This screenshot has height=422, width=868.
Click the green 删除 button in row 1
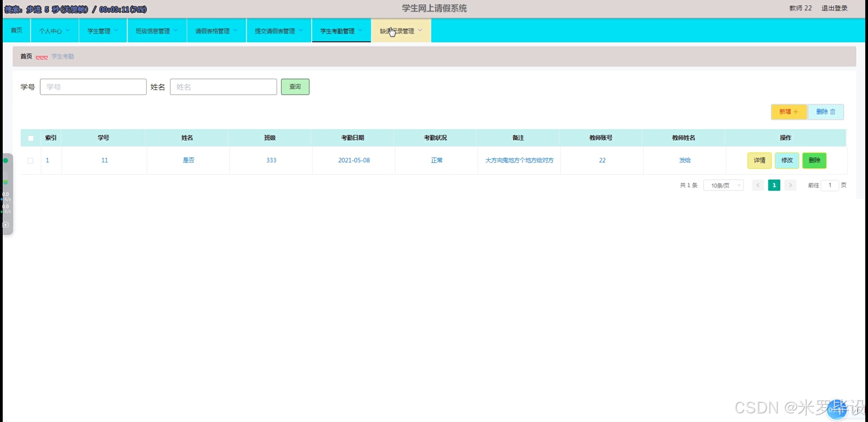click(x=814, y=161)
